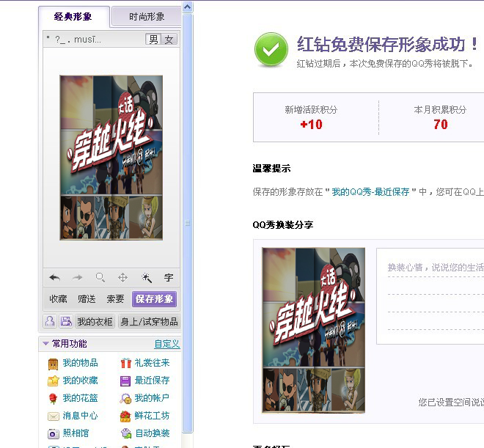
Task: Click the 鲜花工坊 link text
Action: pos(152,416)
